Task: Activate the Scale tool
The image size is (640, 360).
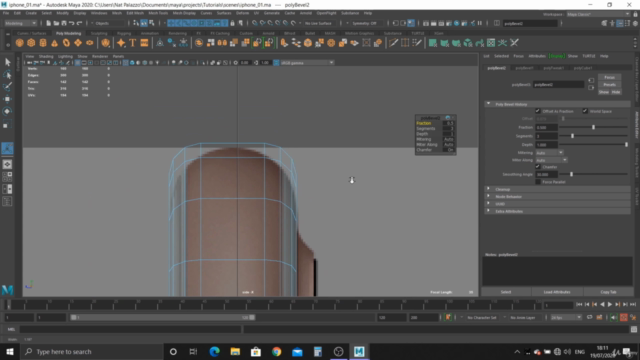Action: click(7, 125)
